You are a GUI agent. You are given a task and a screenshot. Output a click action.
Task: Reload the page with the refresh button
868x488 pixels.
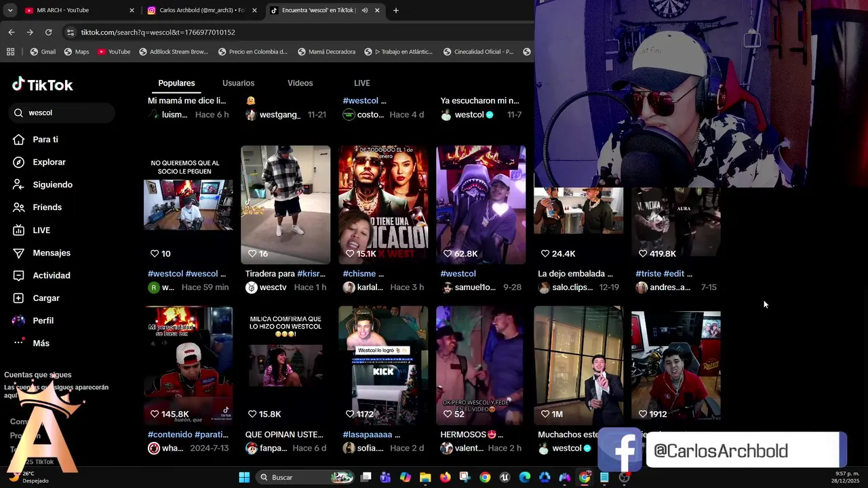(48, 32)
